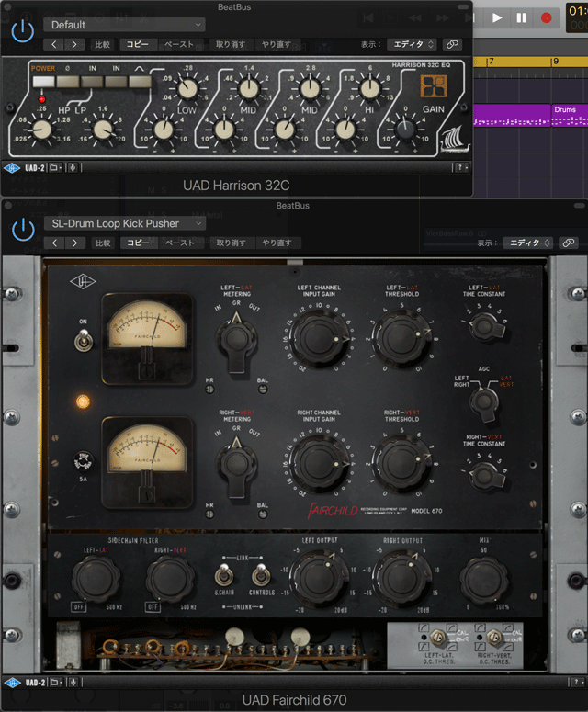Image resolution: width=588 pixels, height=712 pixels.
Task: Adjust Left-Lat Sidechain Filter knob
Action: [96, 580]
